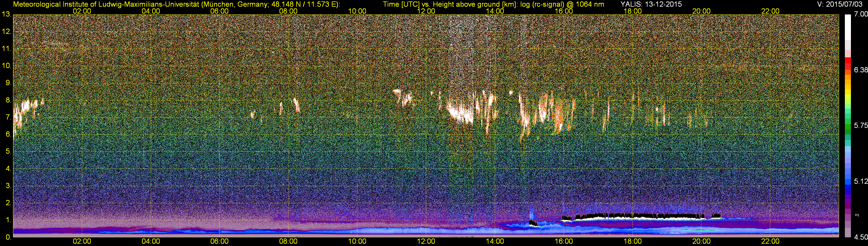Screen dimensions: 868x246
Task: Click the 06:00 label on the top time axis
Action: [219, 11]
